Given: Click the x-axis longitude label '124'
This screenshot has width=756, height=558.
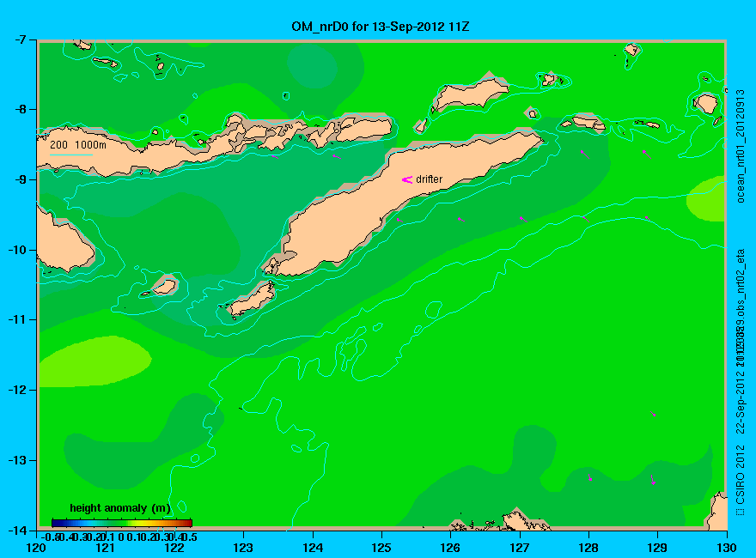Looking at the screenshot, I should pyautogui.click(x=313, y=548).
